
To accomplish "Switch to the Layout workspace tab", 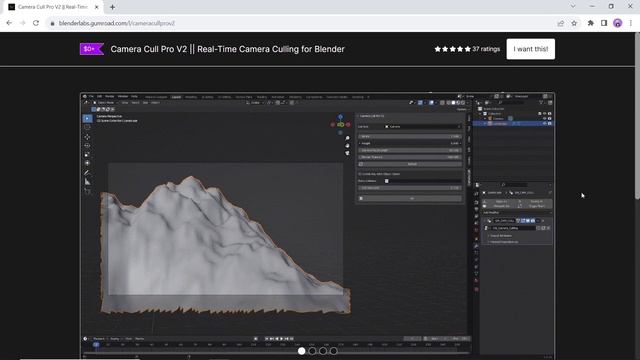I will coord(176,97).
